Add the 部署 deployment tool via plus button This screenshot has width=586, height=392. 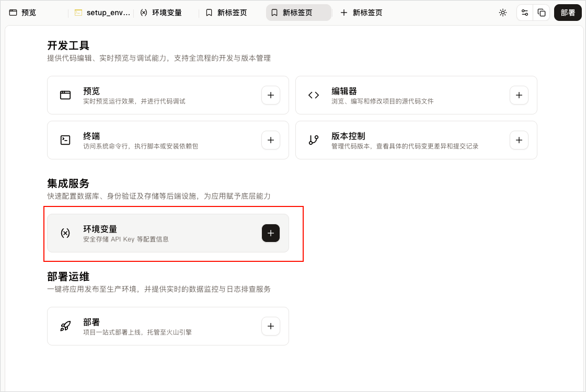(271, 326)
